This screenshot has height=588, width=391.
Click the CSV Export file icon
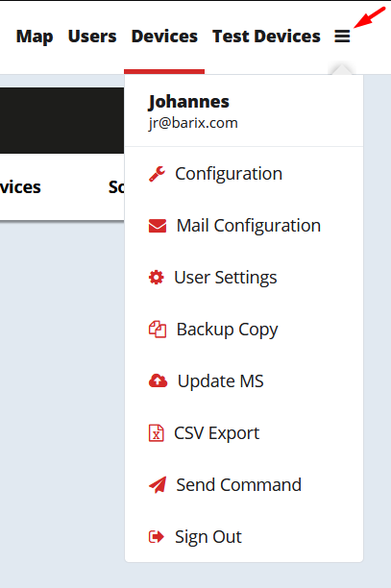pyautogui.click(x=156, y=433)
